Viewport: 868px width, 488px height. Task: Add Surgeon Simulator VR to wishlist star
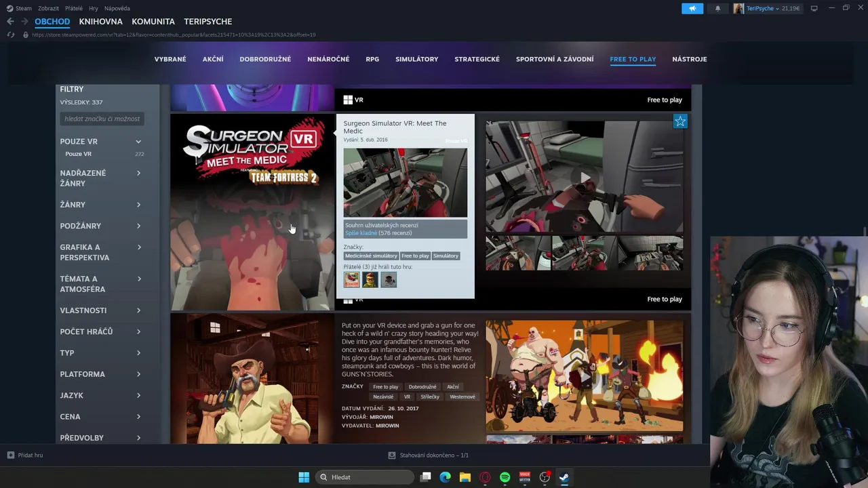pyautogui.click(x=680, y=121)
